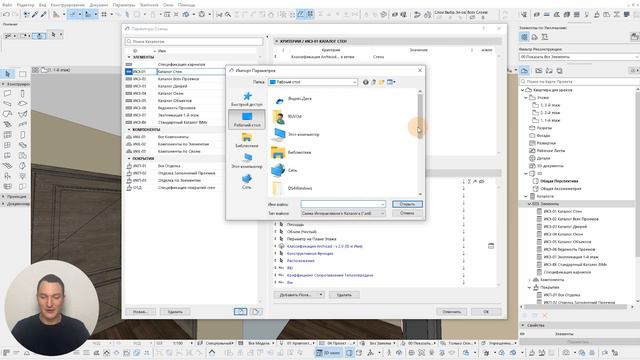Click the import scheme icon button
The image size is (640, 360).
click(240, 312)
